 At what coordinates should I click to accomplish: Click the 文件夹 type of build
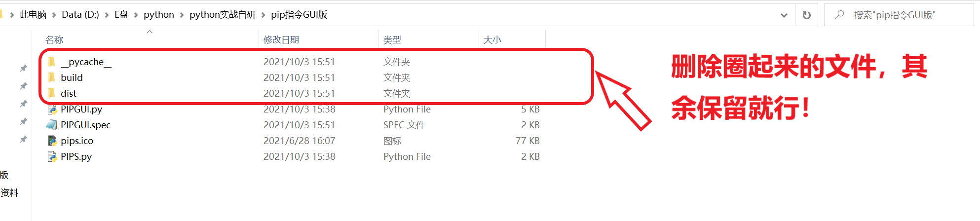point(397,77)
